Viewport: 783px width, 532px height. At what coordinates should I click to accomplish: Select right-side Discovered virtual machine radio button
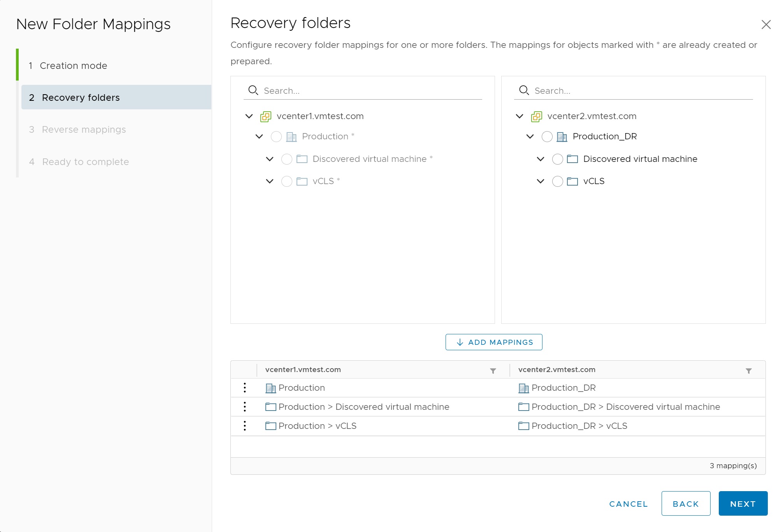point(557,159)
